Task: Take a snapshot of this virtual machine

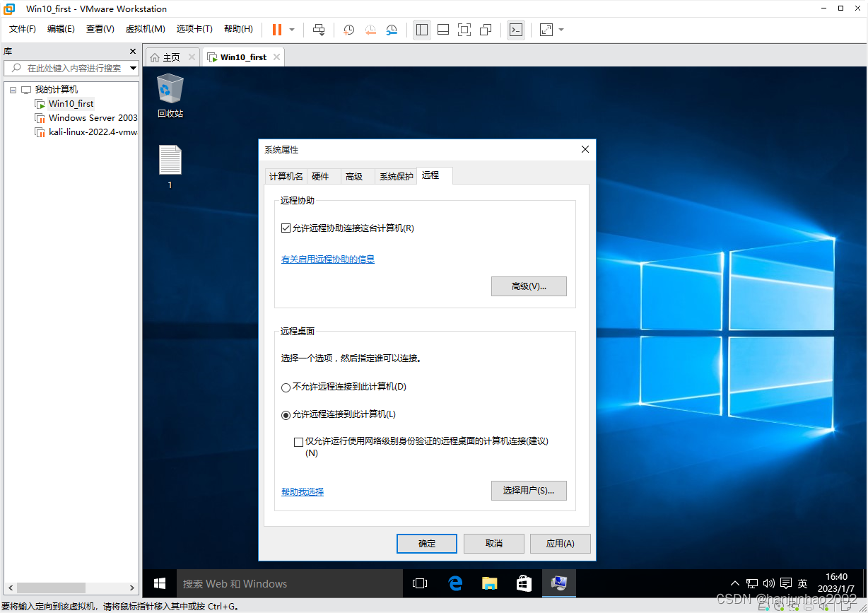Action: (349, 30)
